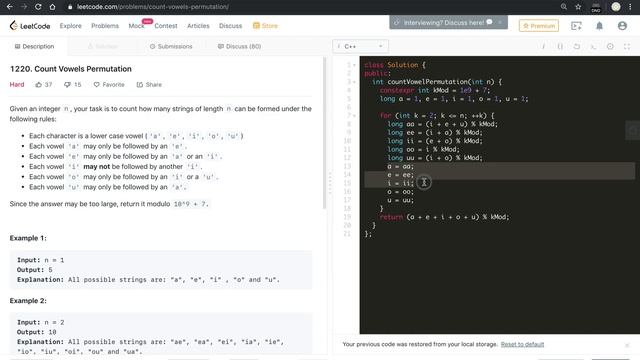Share this problem
Image resolution: width=640 pixels, height=360 pixels.
tap(149, 84)
